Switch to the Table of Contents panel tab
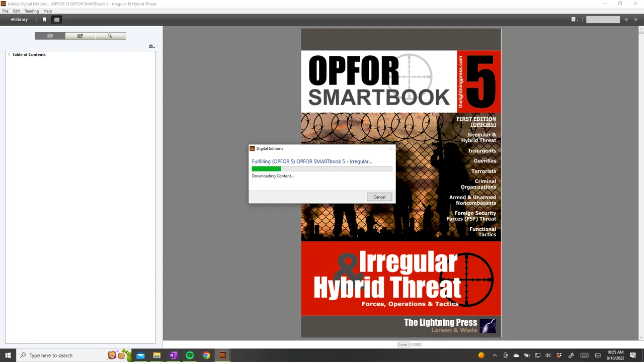The width and height of the screenshot is (644, 362). pos(50,36)
